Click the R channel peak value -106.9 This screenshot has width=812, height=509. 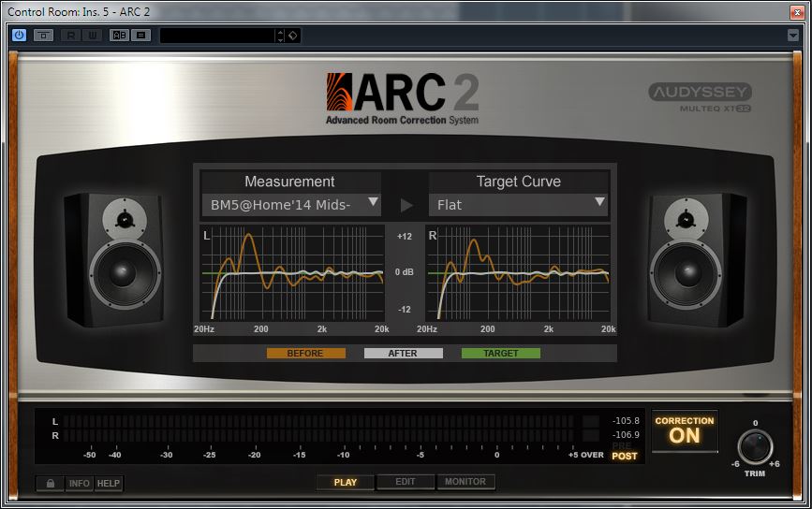(x=626, y=434)
